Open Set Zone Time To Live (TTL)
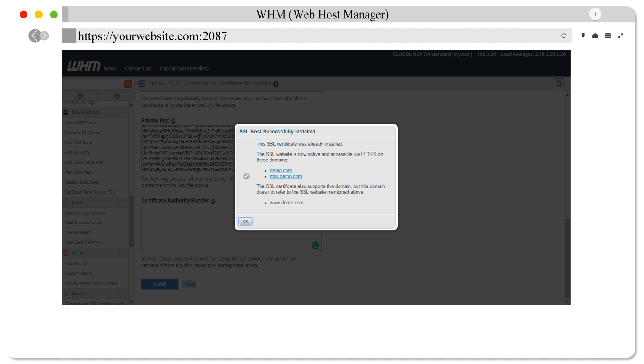 click(90, 192)
